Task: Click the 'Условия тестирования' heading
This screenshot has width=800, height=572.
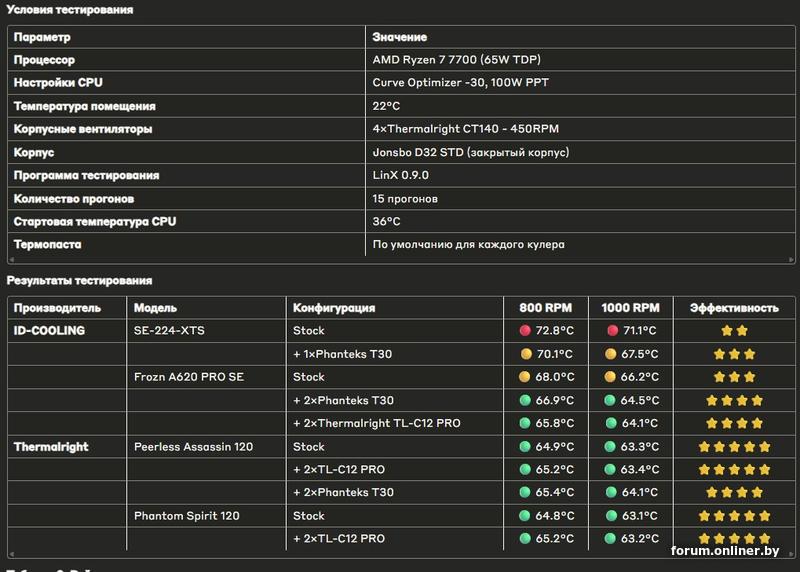Action: (x=70, y=10)
